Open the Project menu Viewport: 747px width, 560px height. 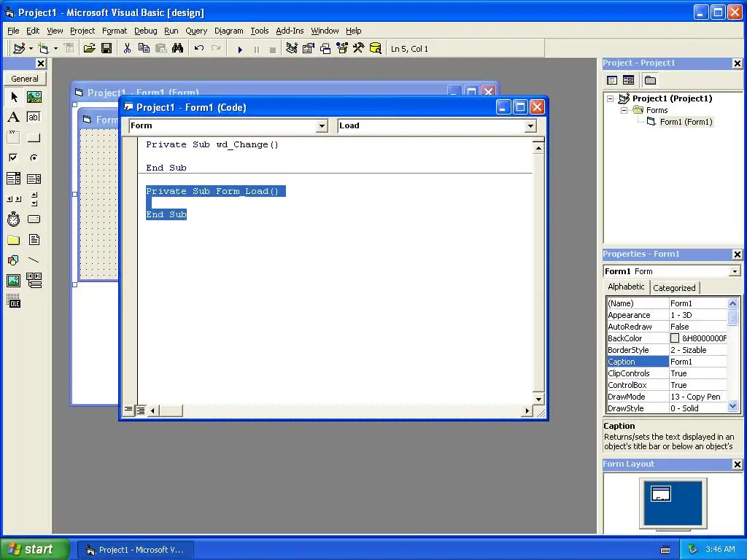pyautogui.click(x=82, y=31)
